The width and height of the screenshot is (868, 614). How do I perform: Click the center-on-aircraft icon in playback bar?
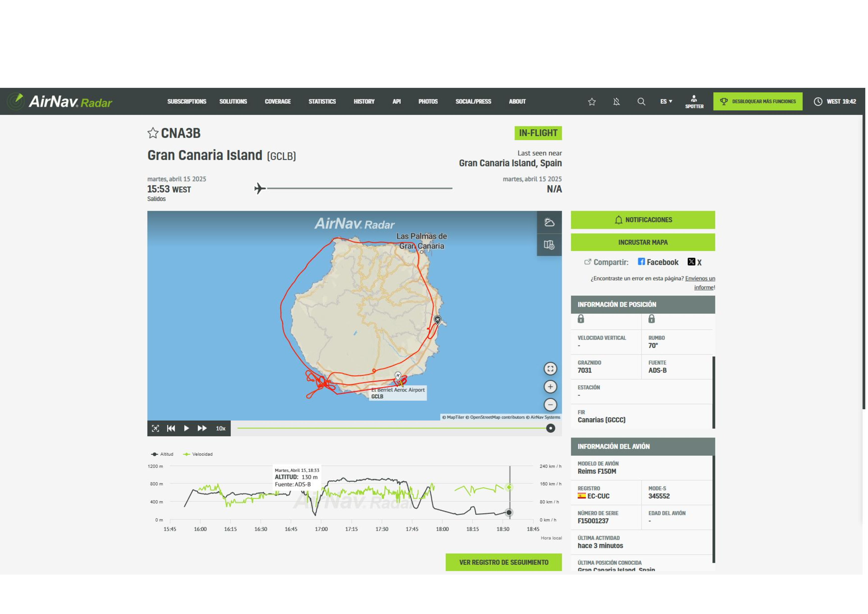pyautogui.click(x=155, y=429)
